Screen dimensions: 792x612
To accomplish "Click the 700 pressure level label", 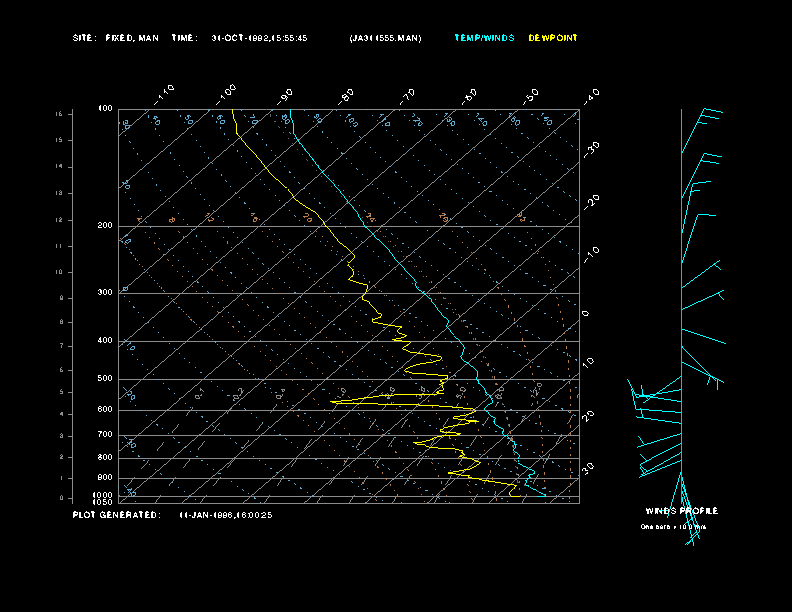I will [x=105, y=434].
